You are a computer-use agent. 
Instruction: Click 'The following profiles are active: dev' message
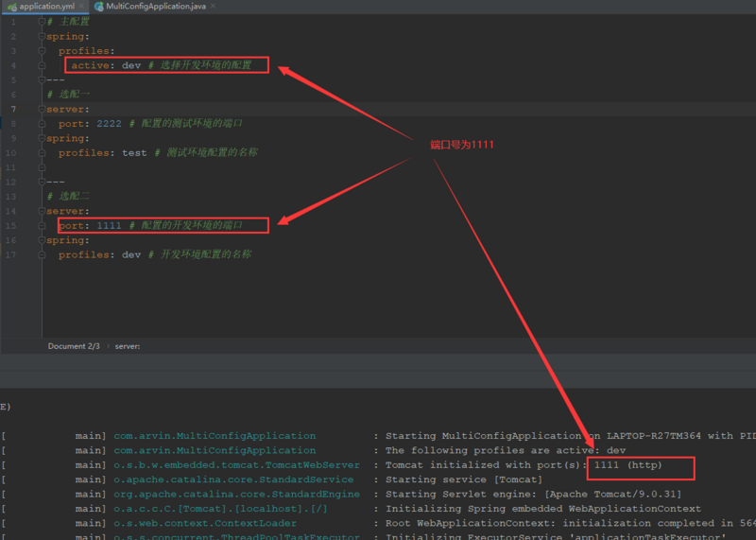(506, 450)
